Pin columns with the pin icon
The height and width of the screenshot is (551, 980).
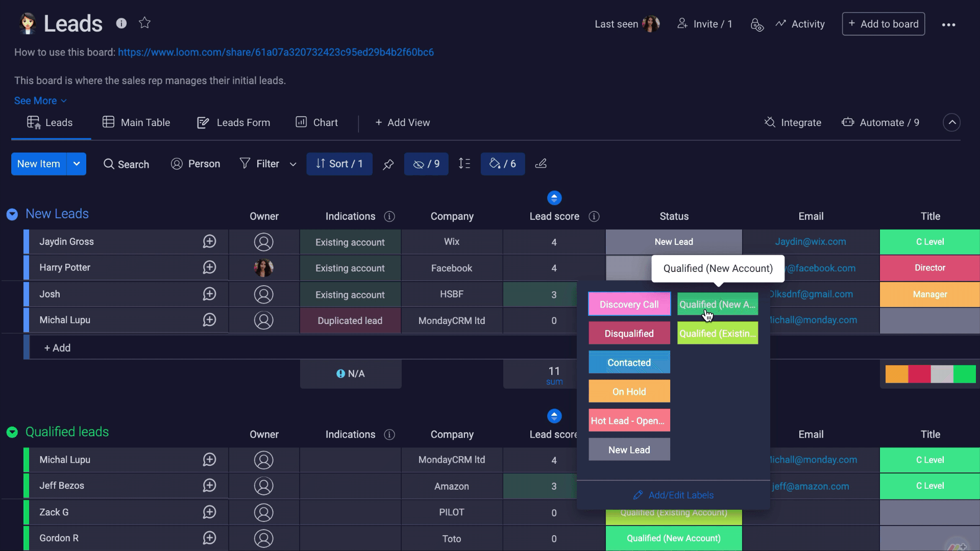point(388,164)
